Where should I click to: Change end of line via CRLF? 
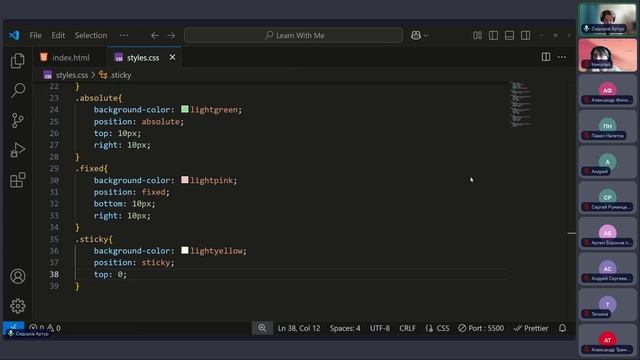407,328
